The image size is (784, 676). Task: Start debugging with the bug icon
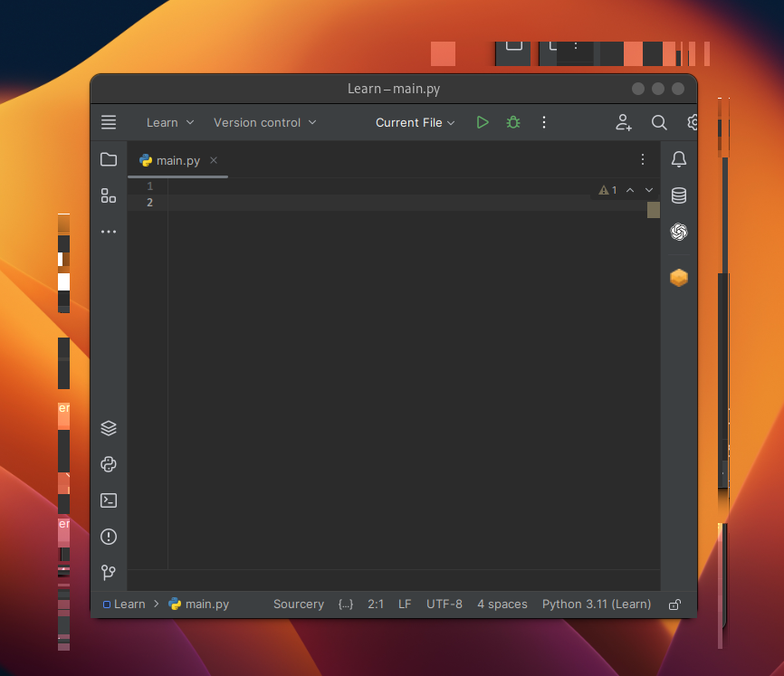512,122
